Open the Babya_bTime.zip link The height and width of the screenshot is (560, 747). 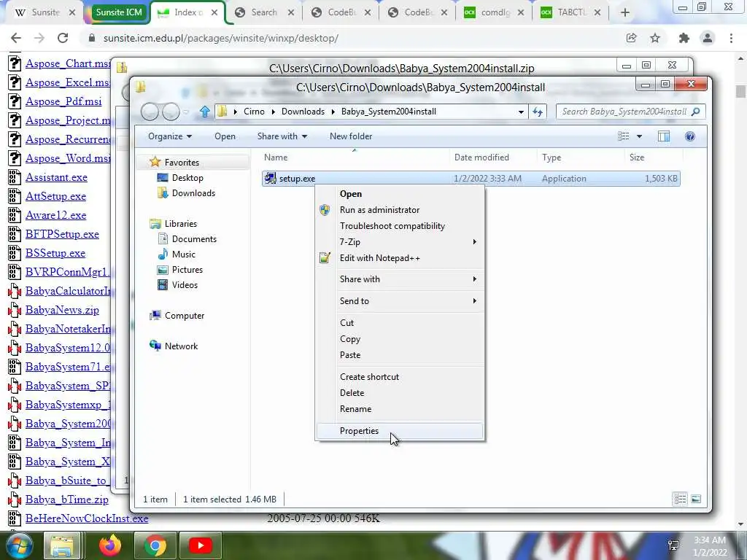point(66,499)
